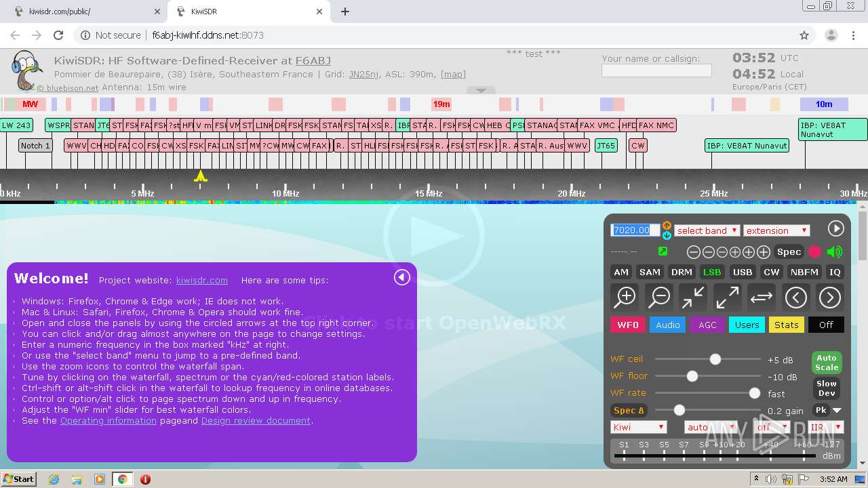The height and width of the screenshot is (488, 868).
Task: Bookmark this page with the star icon
Action: point(804,35)
